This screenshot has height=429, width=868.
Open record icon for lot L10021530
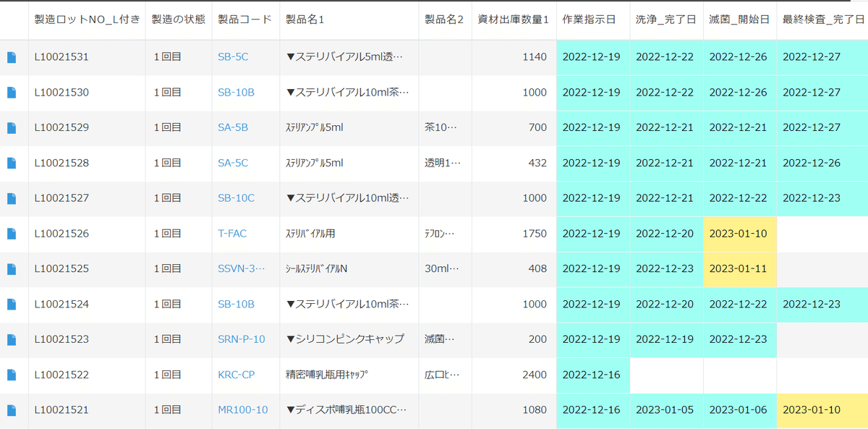click(12, 93)
